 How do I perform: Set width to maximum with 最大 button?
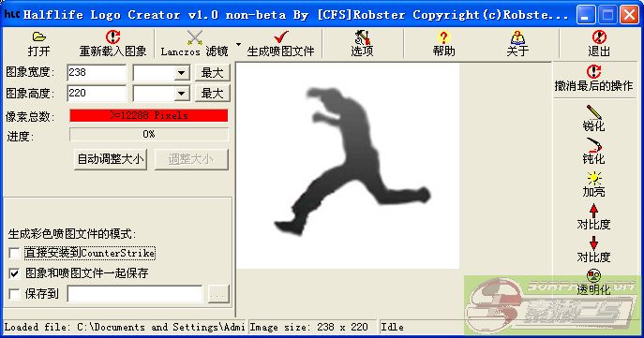tap(212, 73)
